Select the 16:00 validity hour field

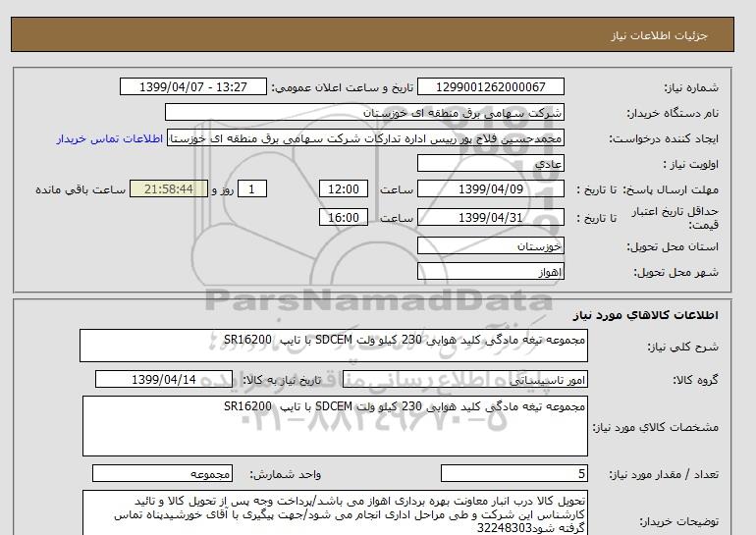point(347,217)
